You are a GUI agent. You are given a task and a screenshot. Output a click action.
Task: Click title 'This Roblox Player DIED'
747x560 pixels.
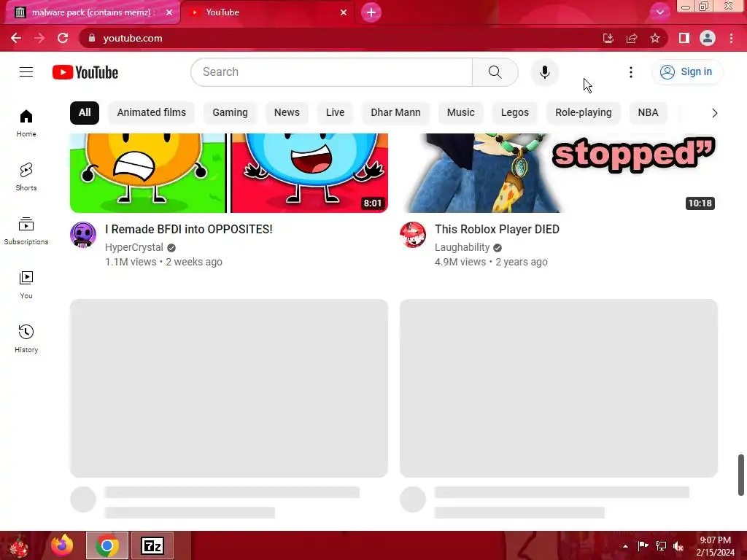coord(497,229)
